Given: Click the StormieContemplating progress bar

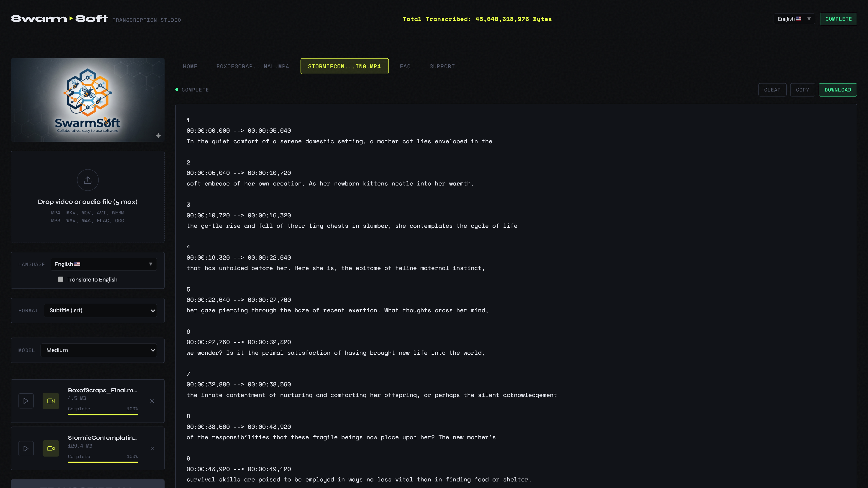Looking at the screenshot, I should tap(103, 462).
